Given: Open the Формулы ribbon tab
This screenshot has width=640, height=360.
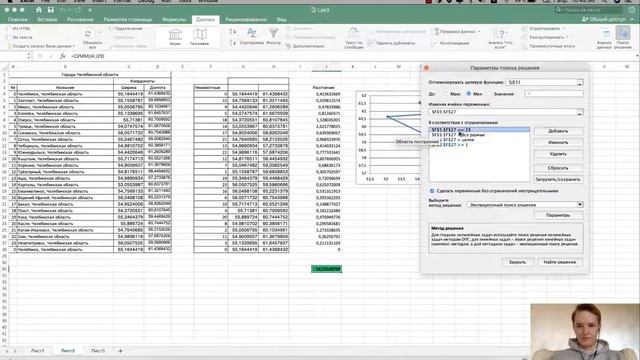Looking at the screenshot, I should click(174, 19).
